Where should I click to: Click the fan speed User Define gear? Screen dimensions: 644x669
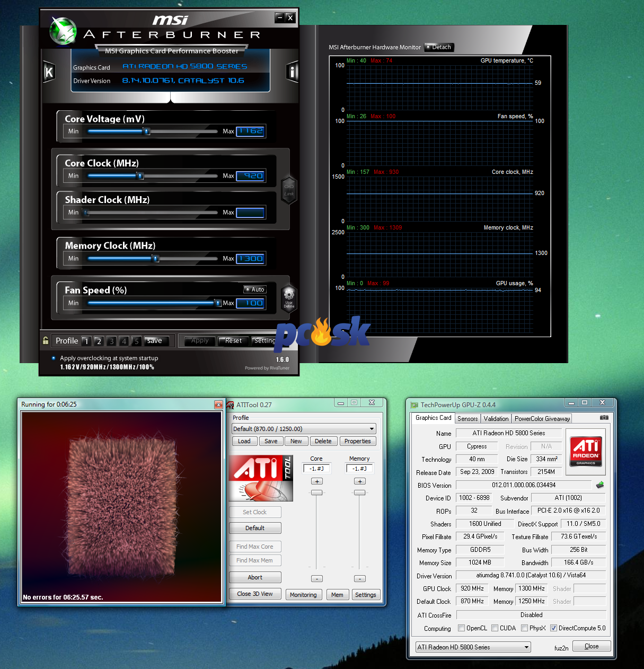point(289,297)
